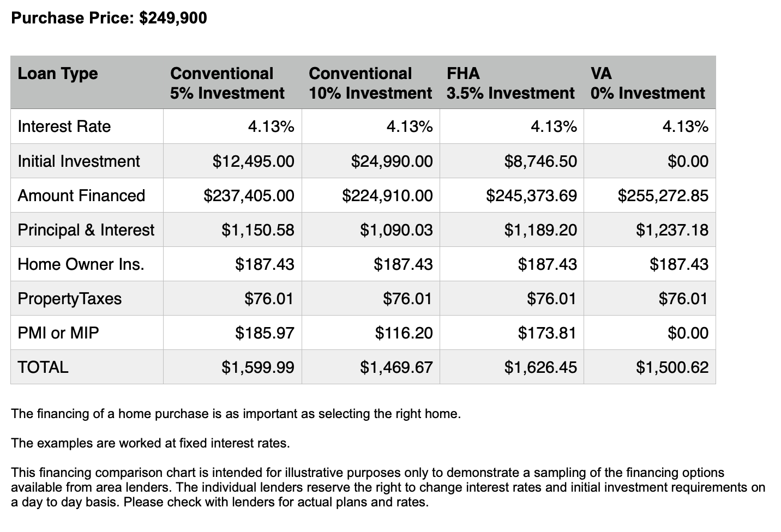Click VA total value $1,500.62
This screenshot has height=532, width=781.
pyautogui.click(x=650, y=367)
